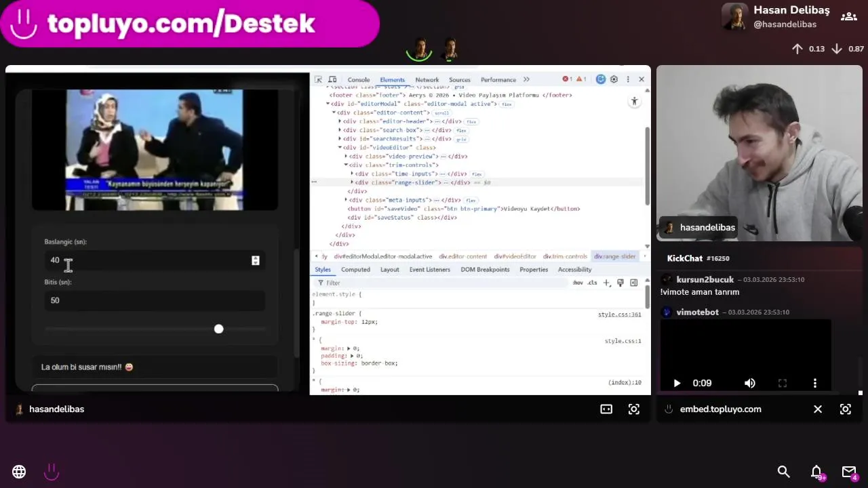Open the Performance tab
The height and width of the screenshot is (488, 868).
tap(498, 80)
